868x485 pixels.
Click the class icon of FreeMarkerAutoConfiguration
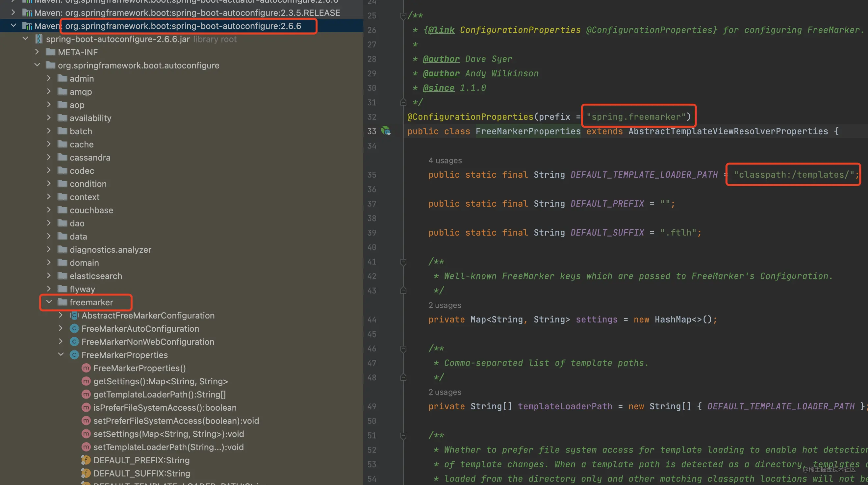[x=74, y=329]
